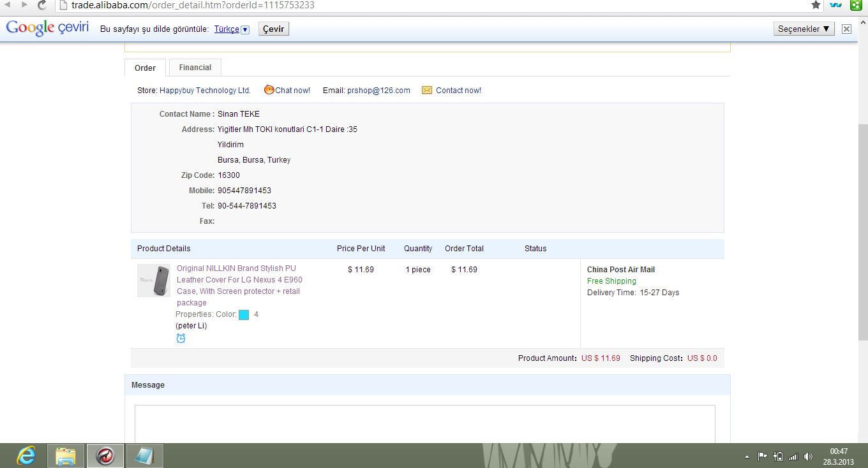Image resolution: width=868 pixels, height=468 pixels.
Task: Click the Bursa, Bursa, Turkey address line
Action: 254,160
